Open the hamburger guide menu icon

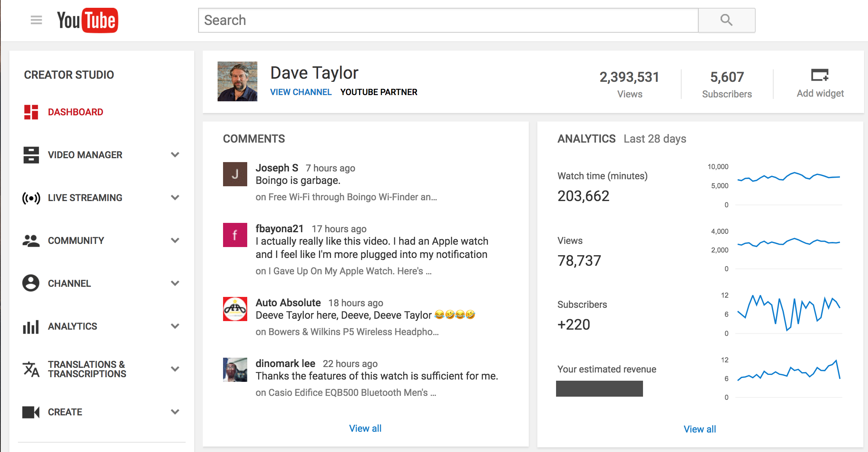pos(36,20)
